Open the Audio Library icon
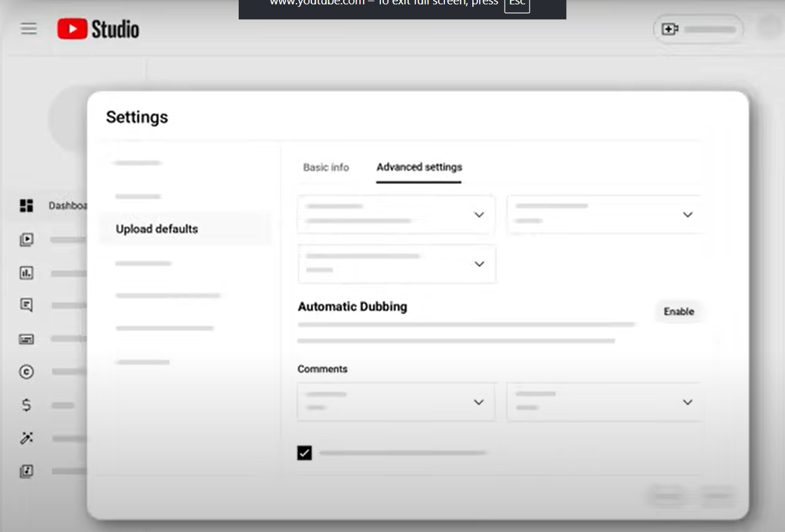785x532 pixels. tap(26, 471)
